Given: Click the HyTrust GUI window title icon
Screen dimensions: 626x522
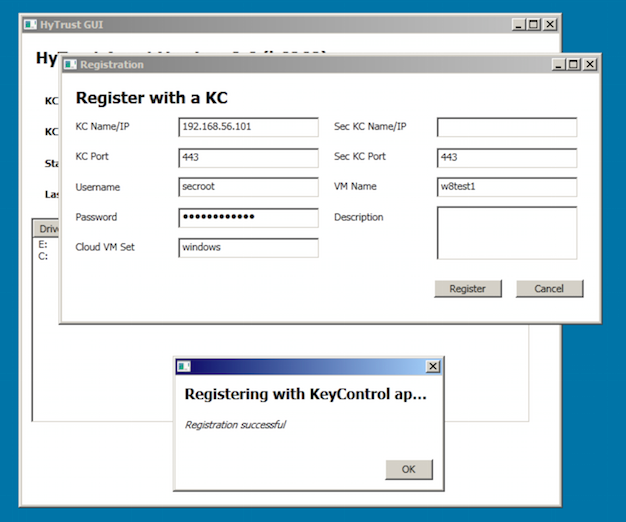Looking at the screenshot, I should [x=30, y=25].
